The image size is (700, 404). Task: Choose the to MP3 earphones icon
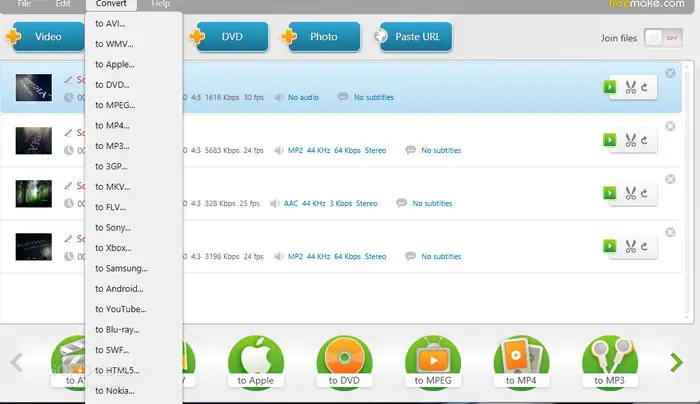tap(609, 362)
